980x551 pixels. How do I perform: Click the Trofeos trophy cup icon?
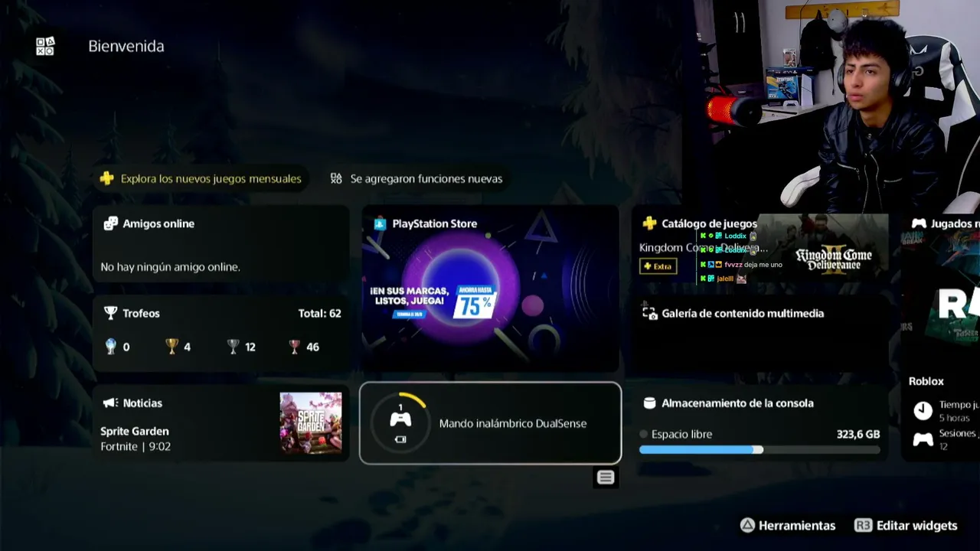pyautogui.click(x=110, y=313)
